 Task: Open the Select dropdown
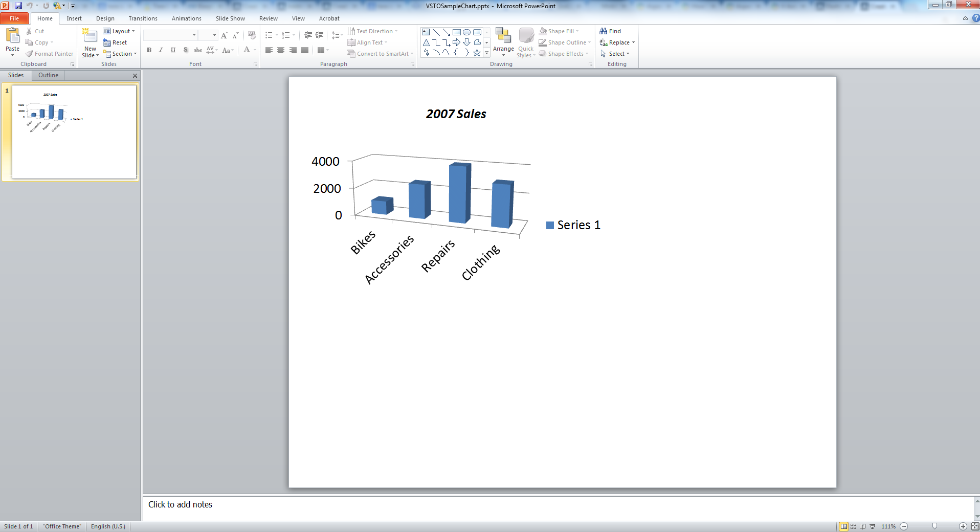click(615, 54)
